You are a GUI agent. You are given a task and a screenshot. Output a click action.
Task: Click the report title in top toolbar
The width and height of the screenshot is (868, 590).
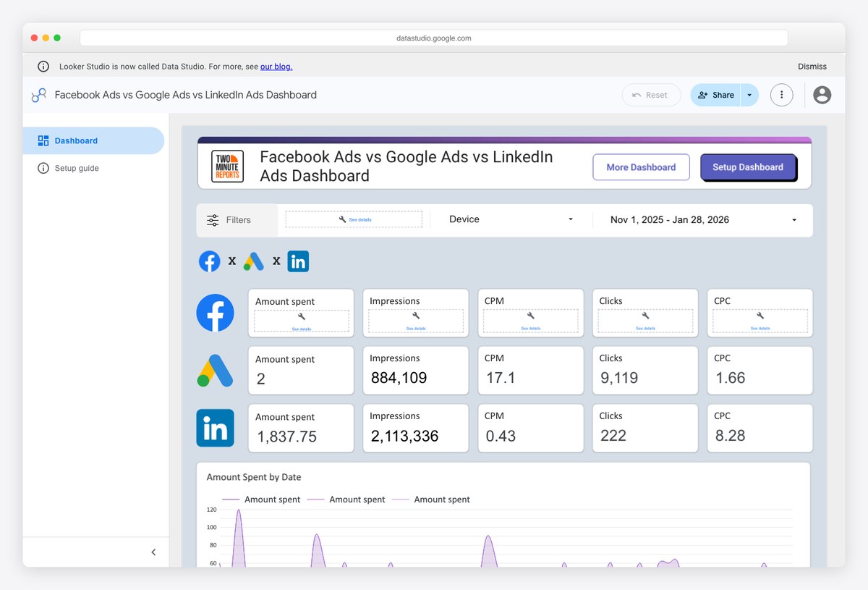point(186,95)
